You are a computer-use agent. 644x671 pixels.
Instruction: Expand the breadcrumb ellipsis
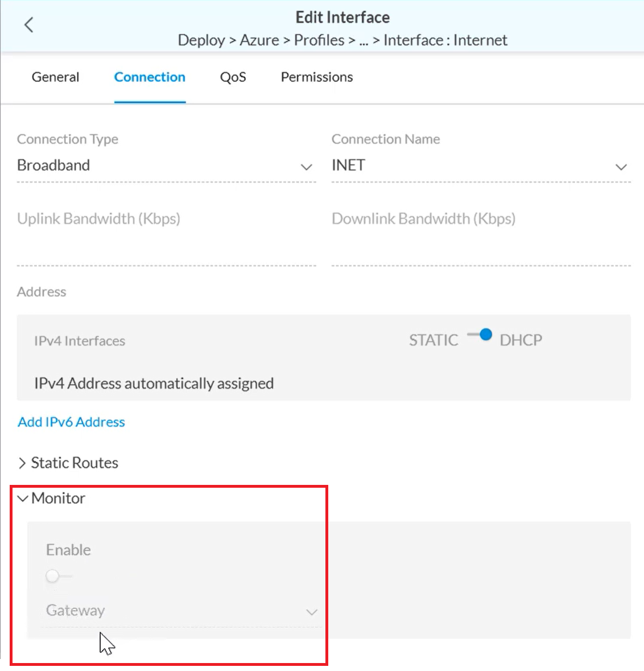pyautogui.click(x=364, y=41)
